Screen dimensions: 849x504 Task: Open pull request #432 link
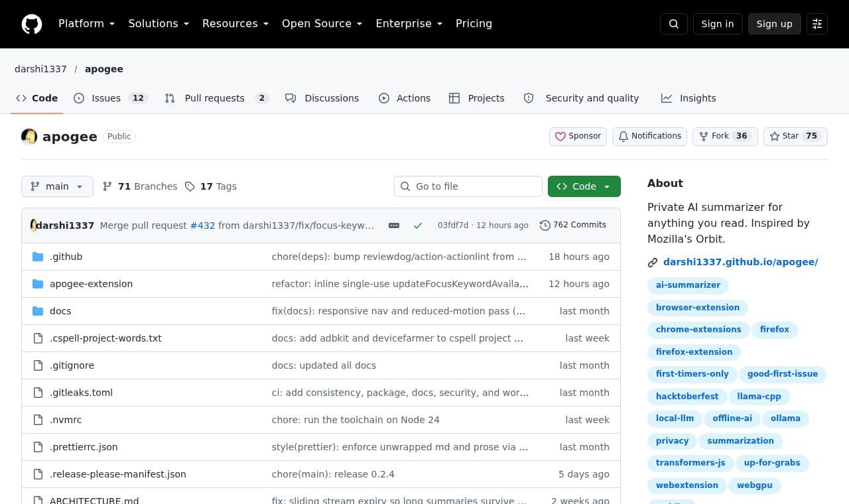pyautogui.click(x=203, y=225)
